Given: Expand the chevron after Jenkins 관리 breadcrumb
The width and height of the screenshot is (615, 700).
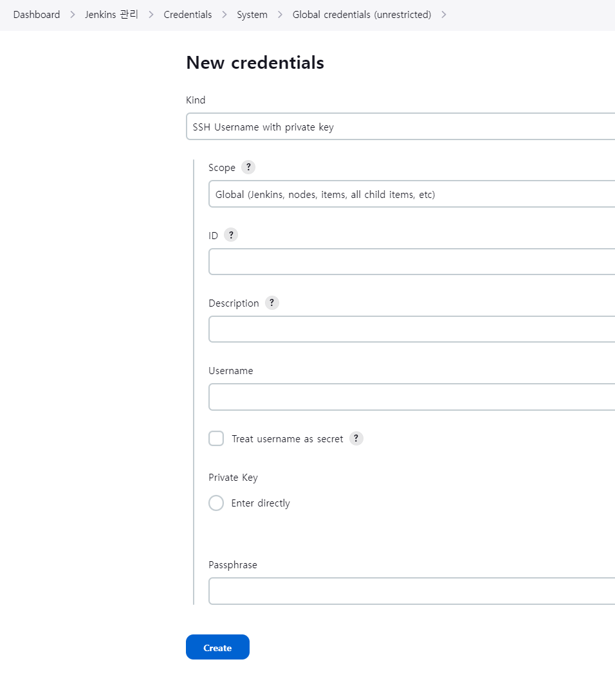Looking at the screenshot, I should coord(151,15).
